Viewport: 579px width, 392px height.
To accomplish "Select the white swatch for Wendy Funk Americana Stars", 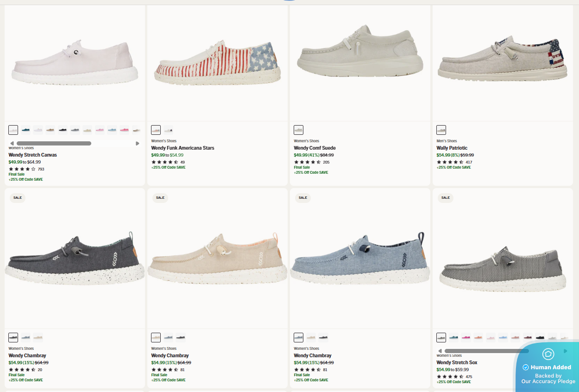I will coord(168,130).
